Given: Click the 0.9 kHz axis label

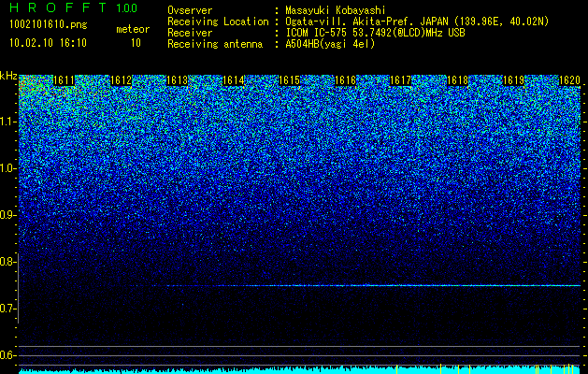Looking at the screenshot, I should click(7, 215).
